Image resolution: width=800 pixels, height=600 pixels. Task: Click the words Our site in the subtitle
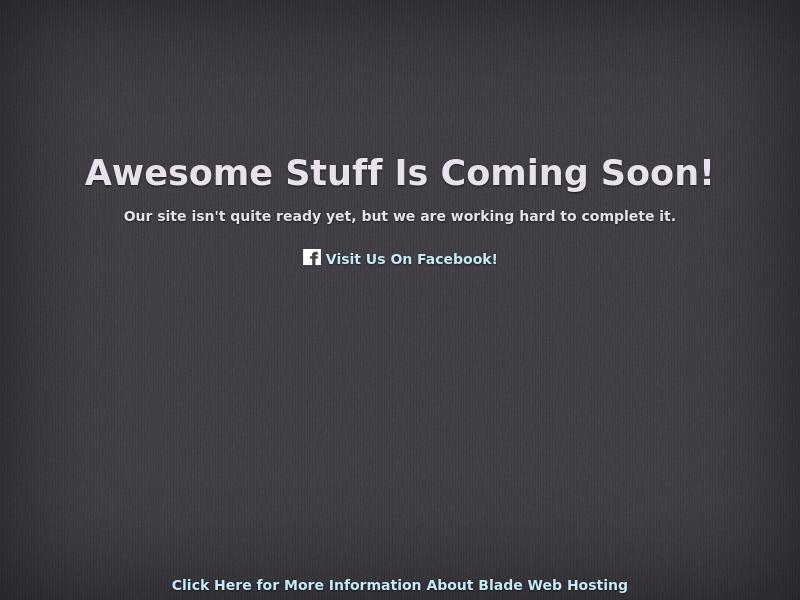(155, 216)
